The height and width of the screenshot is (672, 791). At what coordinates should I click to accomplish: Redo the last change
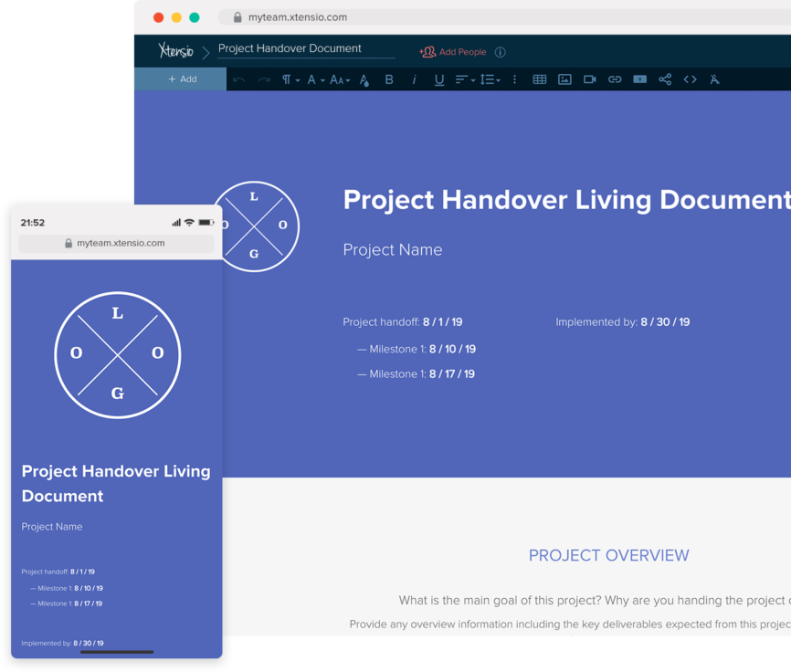click(x=263, y=79)
